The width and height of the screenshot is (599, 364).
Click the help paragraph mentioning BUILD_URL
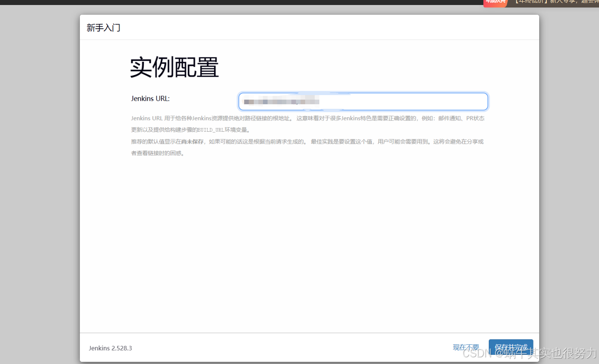click(308, 124)
